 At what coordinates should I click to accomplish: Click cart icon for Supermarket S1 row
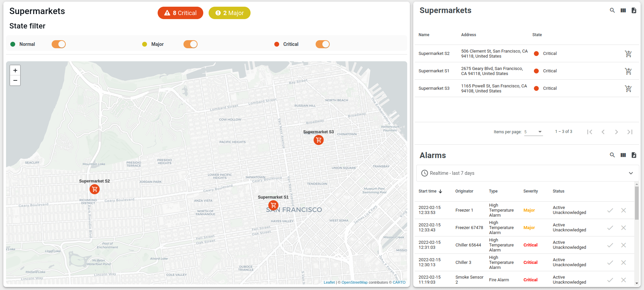point(628,71)
